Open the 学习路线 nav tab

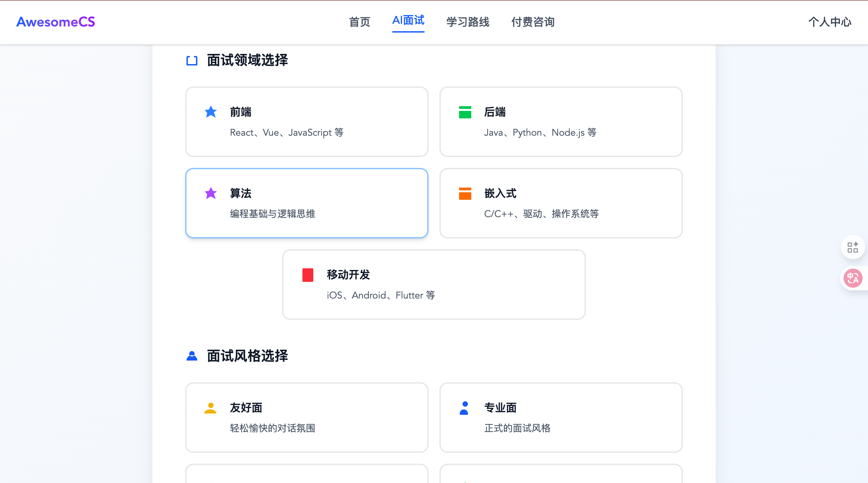point(468,22)
